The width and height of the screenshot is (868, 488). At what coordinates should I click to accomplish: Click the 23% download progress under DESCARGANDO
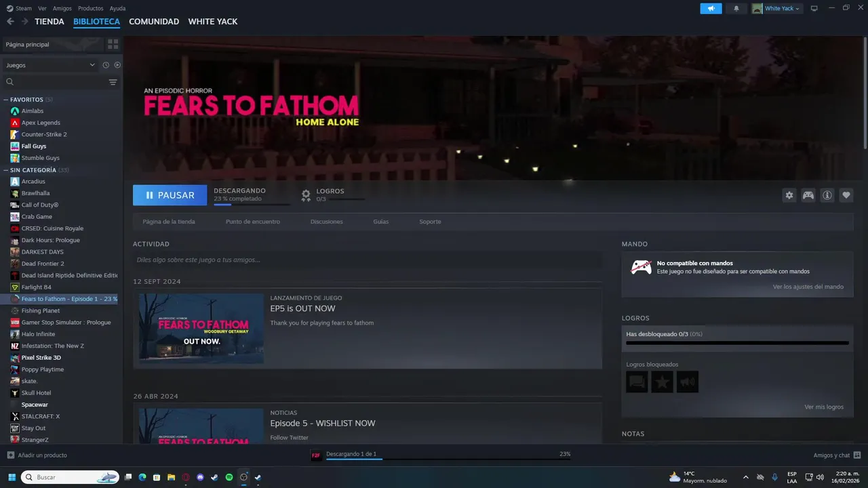pyautogui.click(x=252, y=203)
